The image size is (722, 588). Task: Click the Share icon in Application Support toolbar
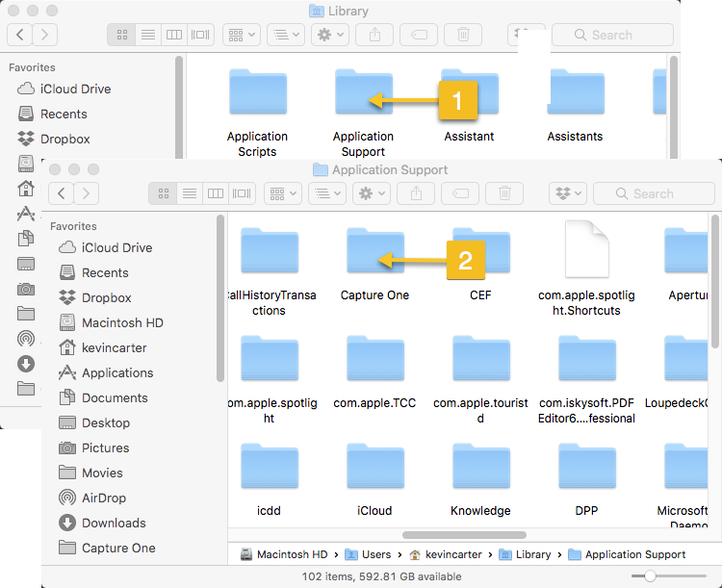pyautogui.click(x=416, y=193)
